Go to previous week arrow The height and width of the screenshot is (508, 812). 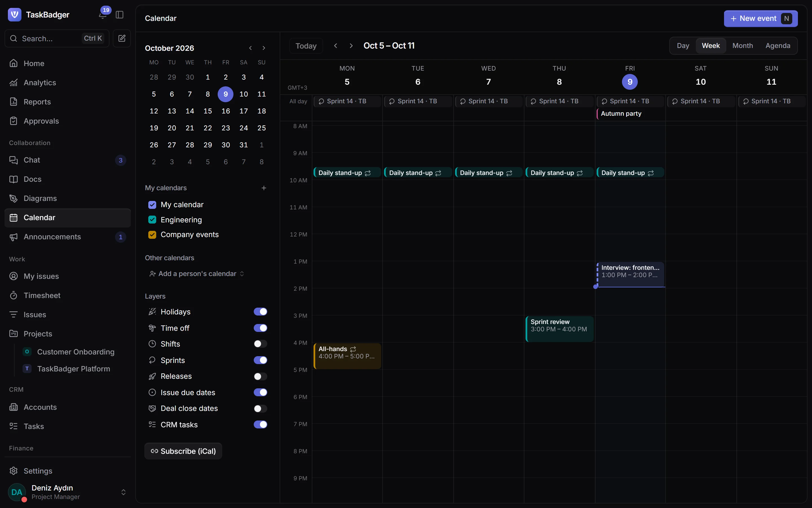336,46
